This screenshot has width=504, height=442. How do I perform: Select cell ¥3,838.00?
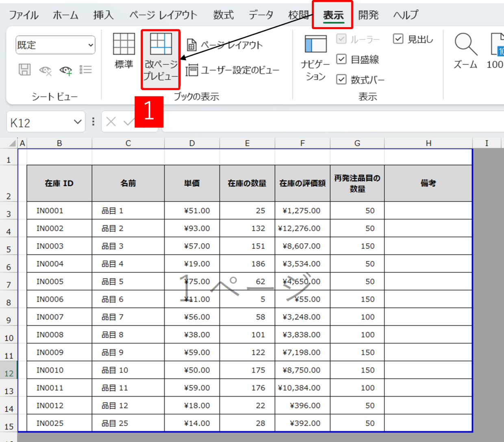coord(302,335)
